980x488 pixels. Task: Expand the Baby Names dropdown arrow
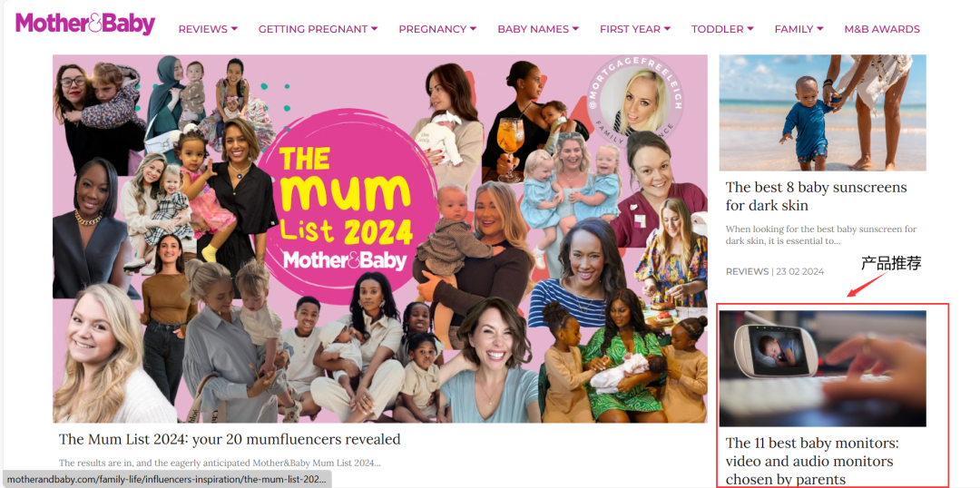point(575,29)
